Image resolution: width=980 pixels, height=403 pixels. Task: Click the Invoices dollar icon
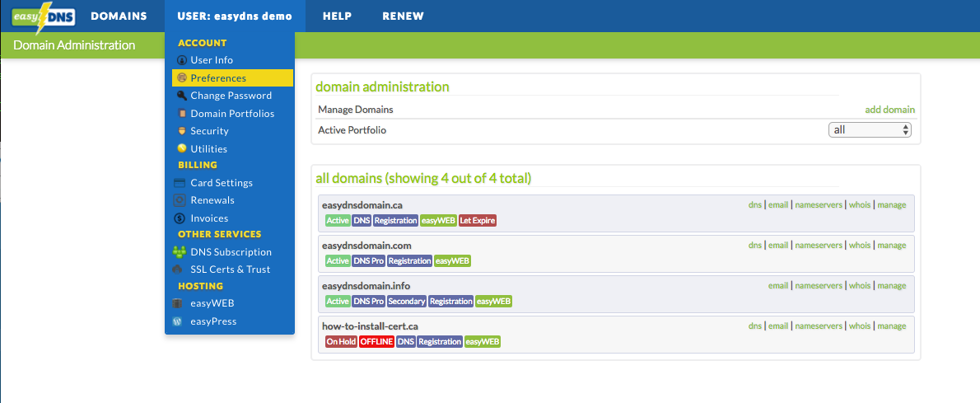pos(180,218)
